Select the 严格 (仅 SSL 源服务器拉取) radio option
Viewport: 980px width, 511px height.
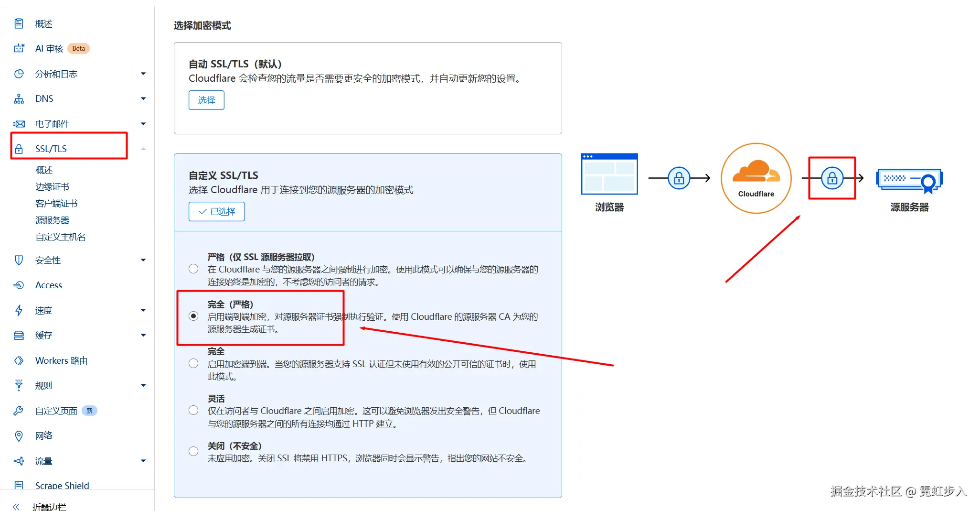click(193, 269)
